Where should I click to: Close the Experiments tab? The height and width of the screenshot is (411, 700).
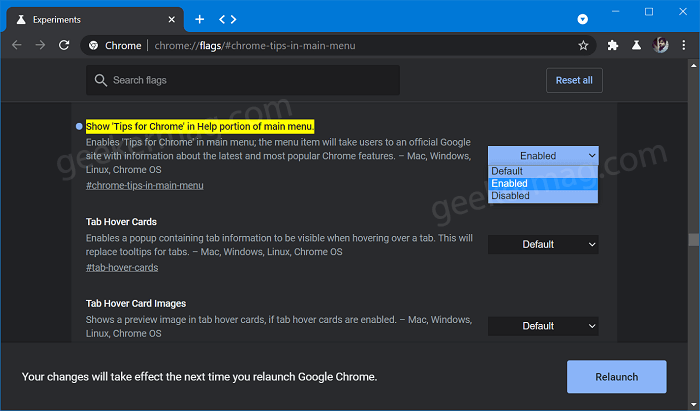[x=171, y=20]
